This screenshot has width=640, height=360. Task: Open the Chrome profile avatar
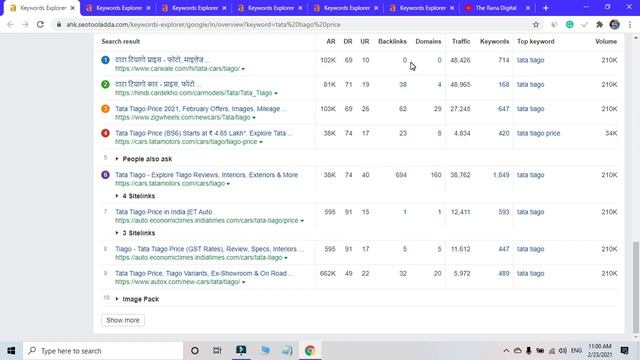point(615,24)
